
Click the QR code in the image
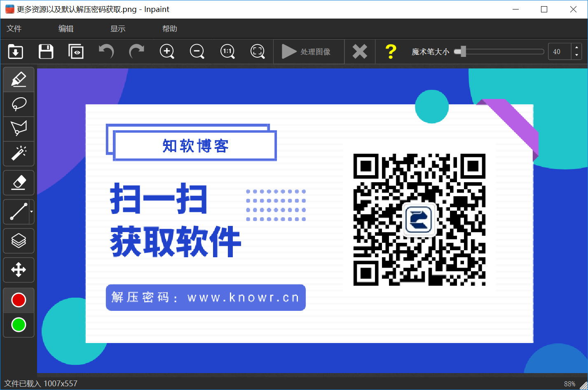pyautogui.click(x=419, y=220)
